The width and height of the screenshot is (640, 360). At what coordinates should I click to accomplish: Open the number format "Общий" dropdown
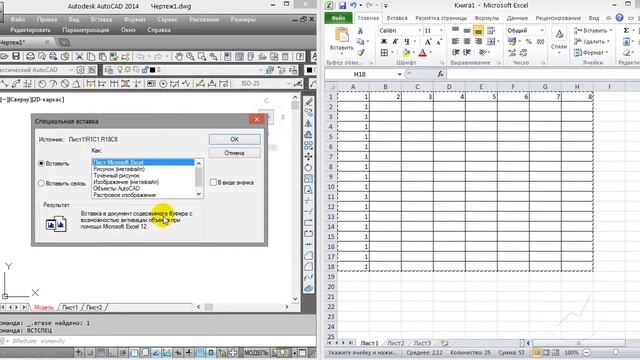coord(542,31)
